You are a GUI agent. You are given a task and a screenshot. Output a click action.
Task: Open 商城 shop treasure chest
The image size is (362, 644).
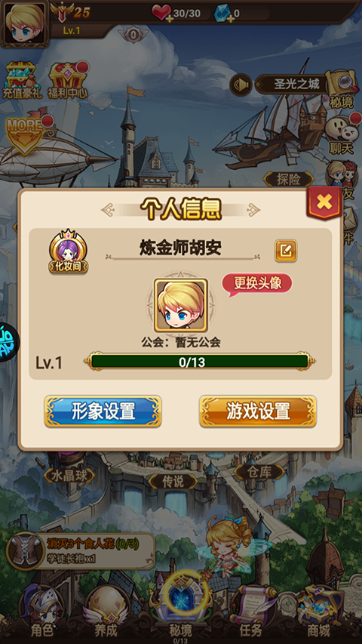(x=319, y=612)
